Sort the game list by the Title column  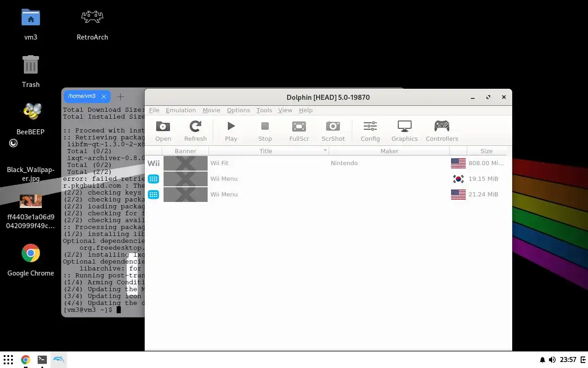269,151
